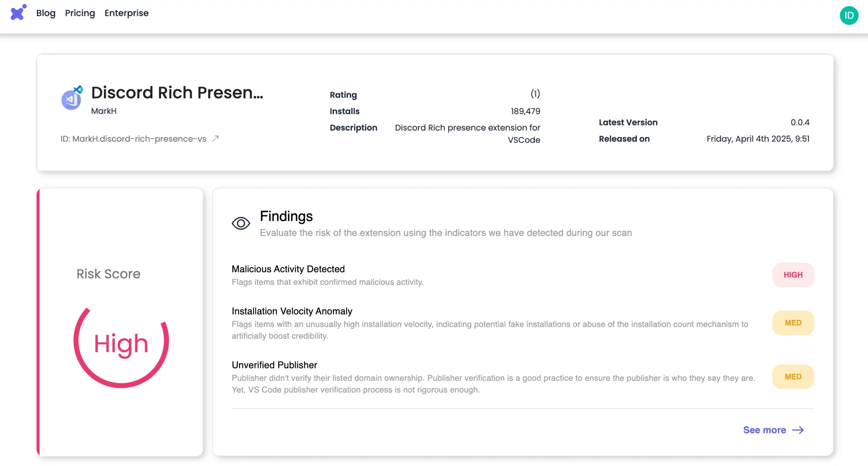Screen dimensions: 868x466
Task: Click the Installs label
Action: (344, 111)
